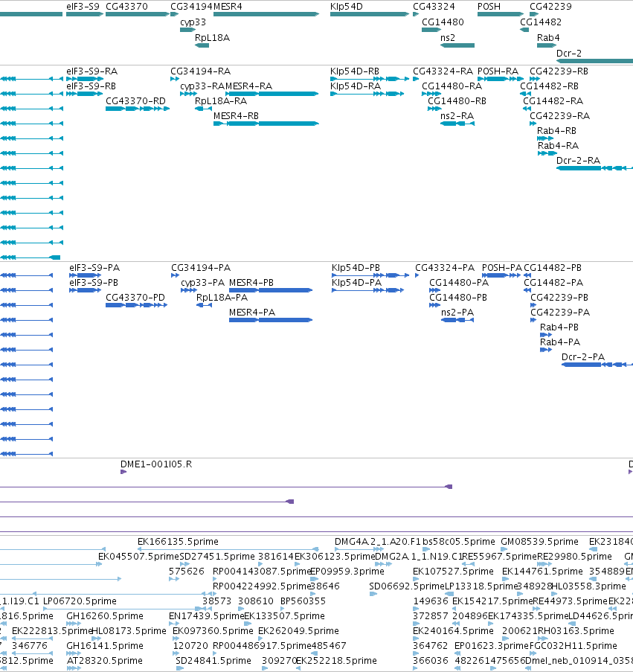
Task: Select the cyp33-PA protein label
Action: pyautogui.click(x=203, y=283)
